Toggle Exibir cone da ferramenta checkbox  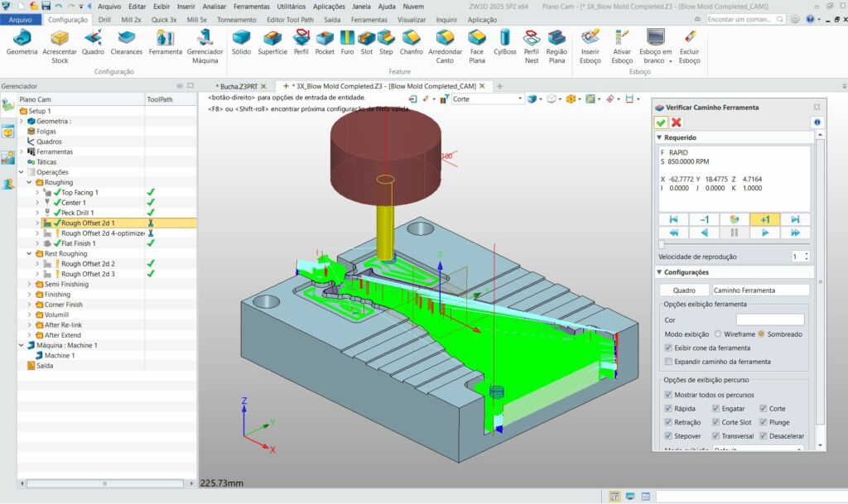668,348
